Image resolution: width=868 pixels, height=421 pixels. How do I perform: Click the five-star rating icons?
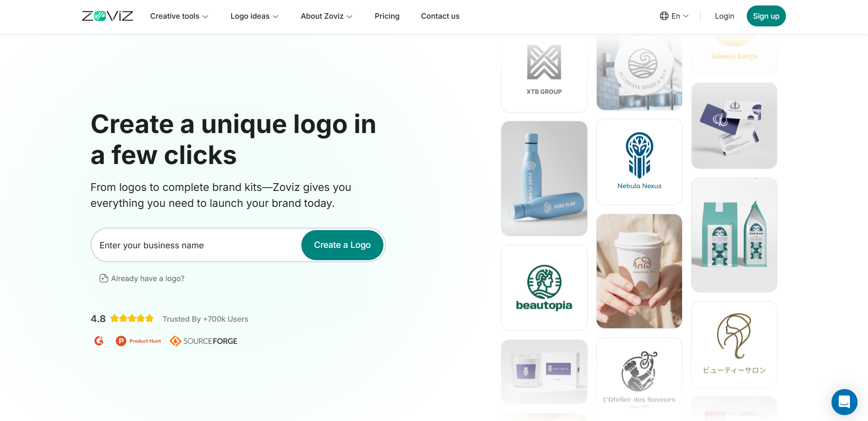click(132, 318)
